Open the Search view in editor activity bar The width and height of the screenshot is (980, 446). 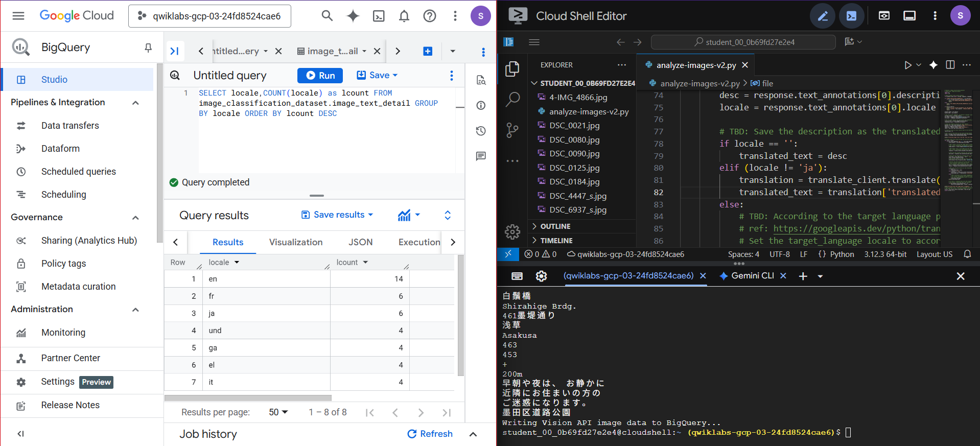coord(512,99)
